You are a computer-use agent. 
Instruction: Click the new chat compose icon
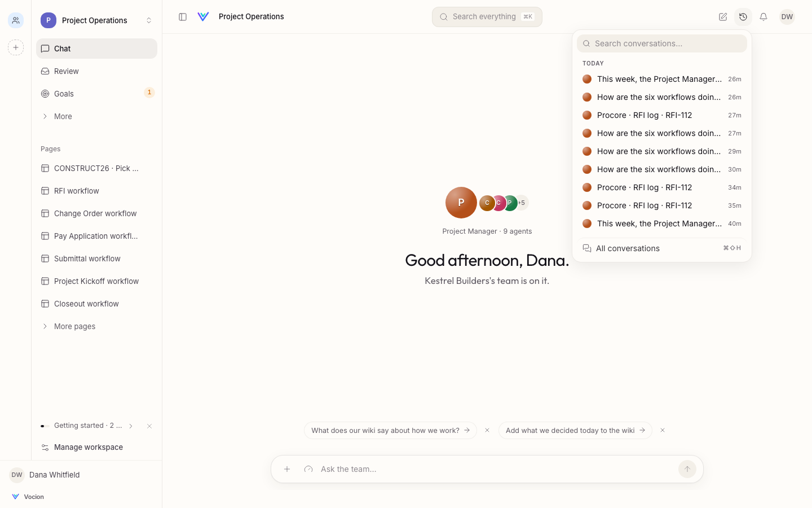(x=723, y=17)
